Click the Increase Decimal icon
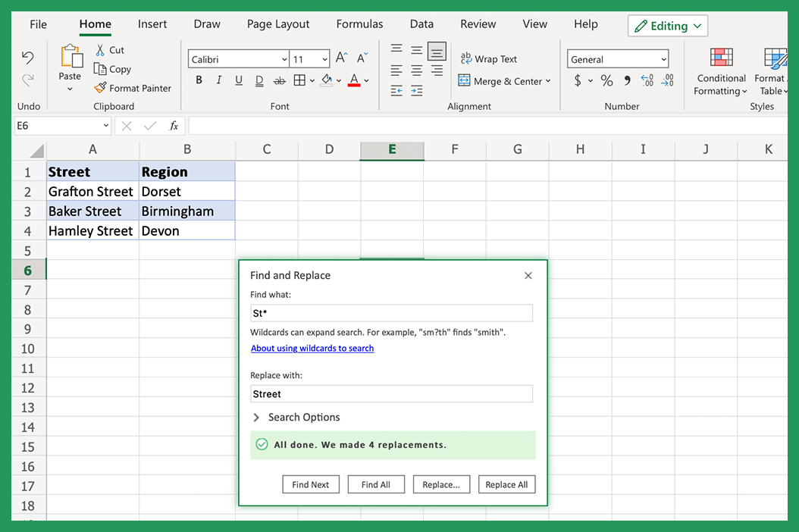This screenshot has height=532, width=799. point(646,80)
